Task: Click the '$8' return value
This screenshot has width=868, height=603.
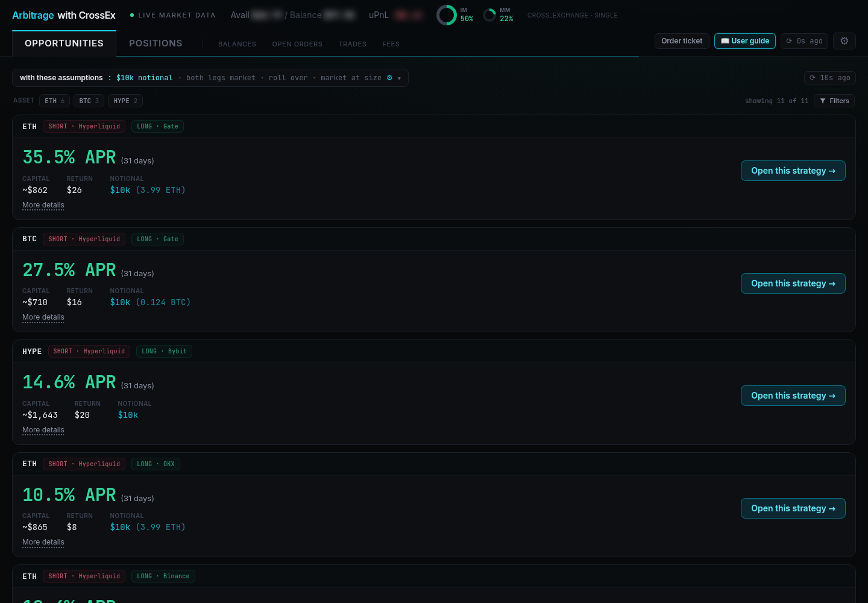Action: pyautogui.click(x=72, y=527)
